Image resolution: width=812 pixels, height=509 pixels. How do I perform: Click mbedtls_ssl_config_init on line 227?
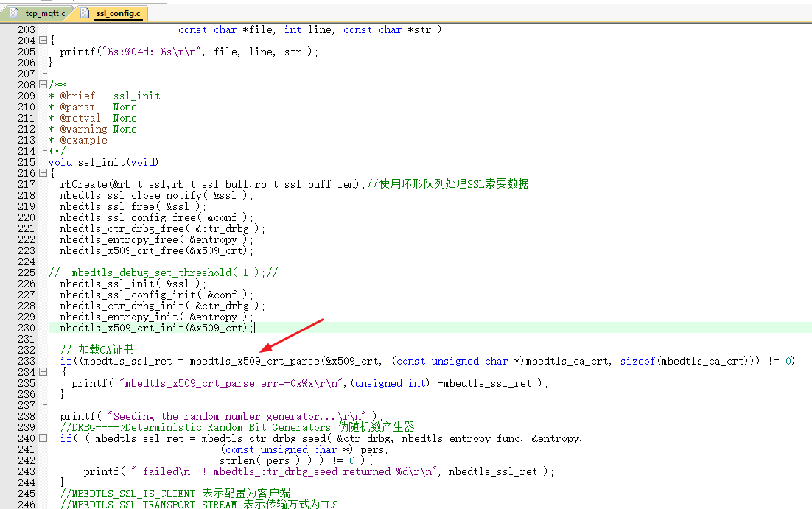(x=128, y=295)
